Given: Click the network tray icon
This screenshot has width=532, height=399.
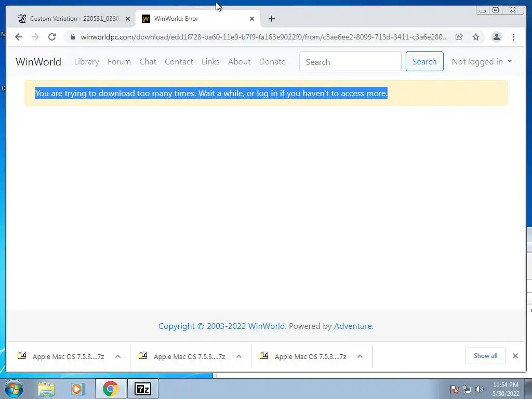Looking at the screenshot, I should 467,389.
